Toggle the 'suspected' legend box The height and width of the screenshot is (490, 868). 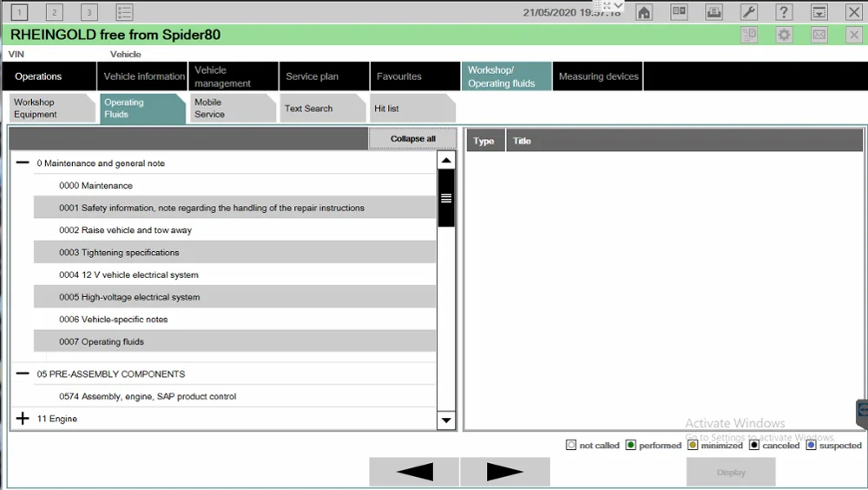coord(811,445)
